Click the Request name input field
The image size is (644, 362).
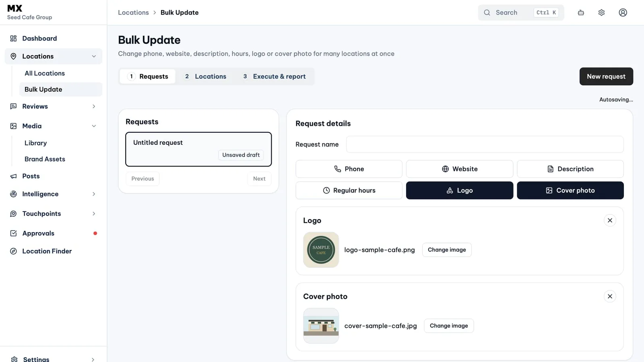pyautogui.click(x=485, y=144)
